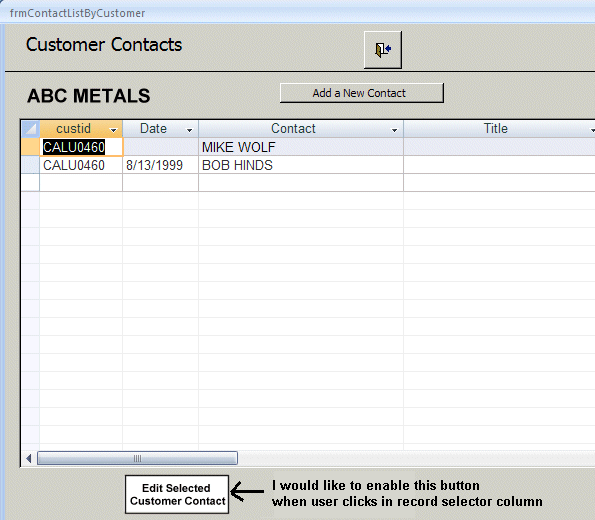Select the BOB HINDS row record selector
This screenshot has width=595, height=520.
click(30, 165)
